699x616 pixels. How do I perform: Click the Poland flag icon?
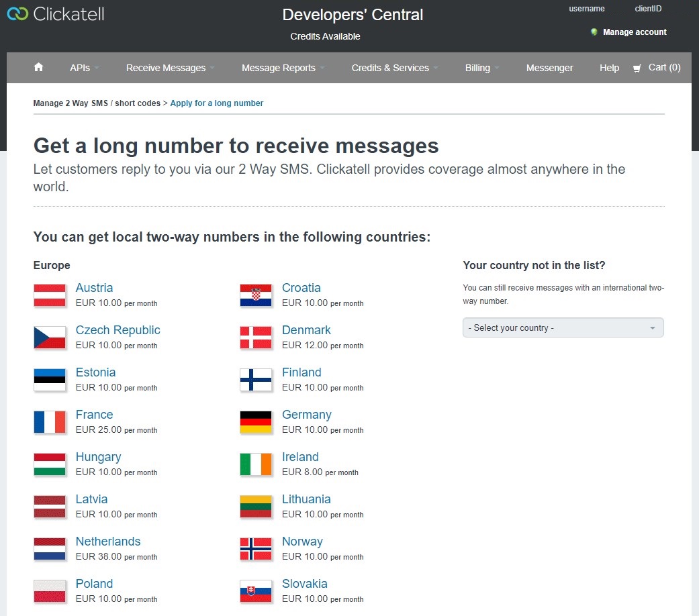[50, 591]
